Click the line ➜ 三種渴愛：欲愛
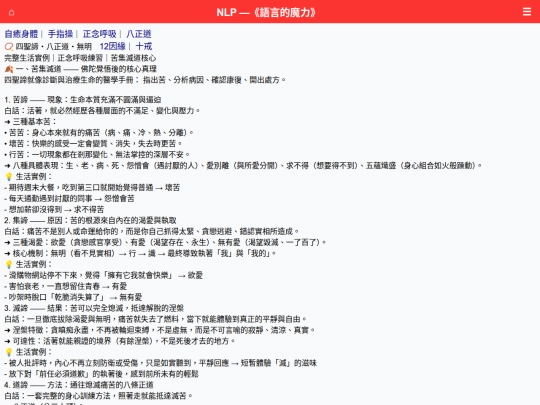 click(x=165, y=242)
